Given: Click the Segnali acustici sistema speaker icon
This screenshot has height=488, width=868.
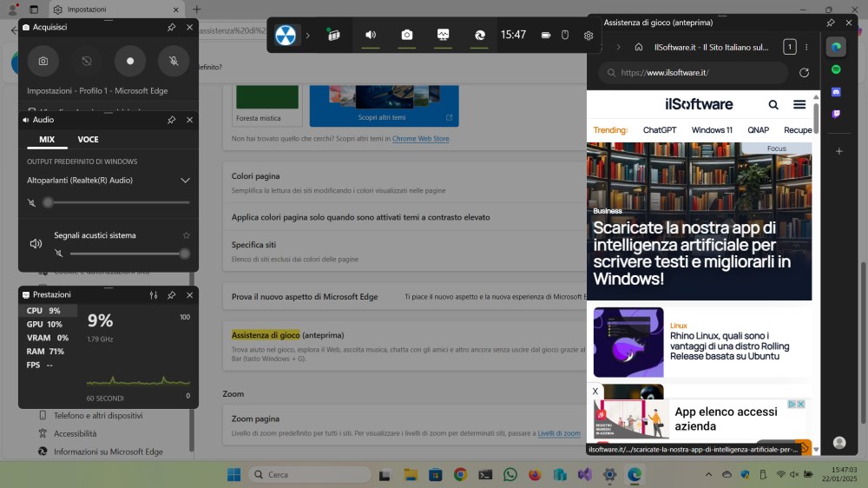Looking at the screenshot, I should 36,244.
